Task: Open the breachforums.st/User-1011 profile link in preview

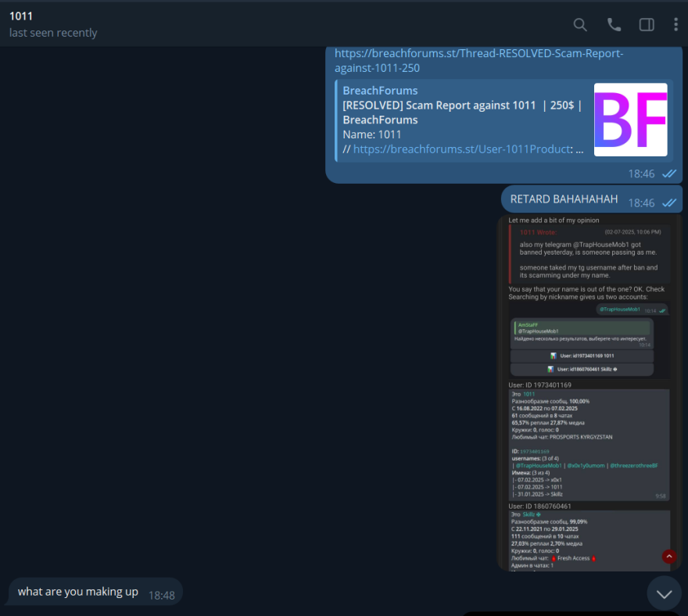Action: point(463,149)
